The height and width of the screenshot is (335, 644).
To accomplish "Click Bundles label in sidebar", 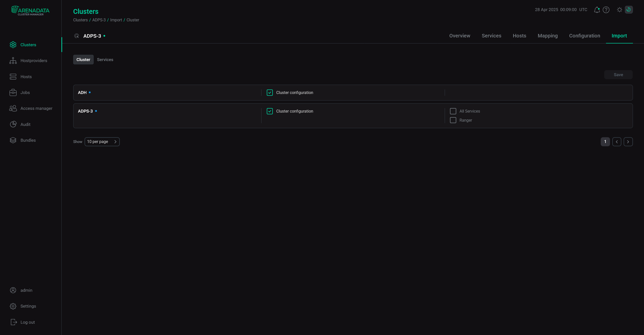I will tap(28, 140).
